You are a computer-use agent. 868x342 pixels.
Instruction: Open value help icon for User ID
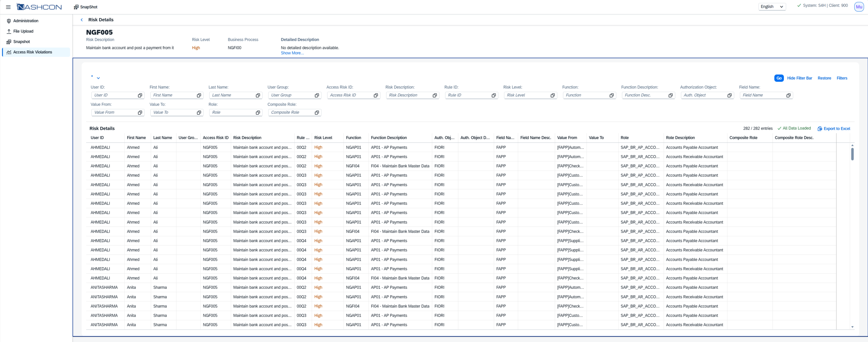[x=140, y=95]
